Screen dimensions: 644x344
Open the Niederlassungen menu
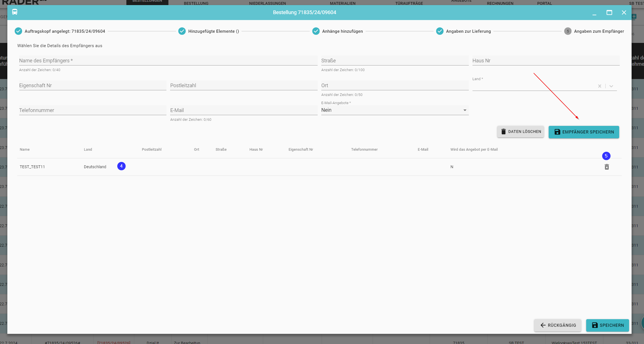[267, 3]
